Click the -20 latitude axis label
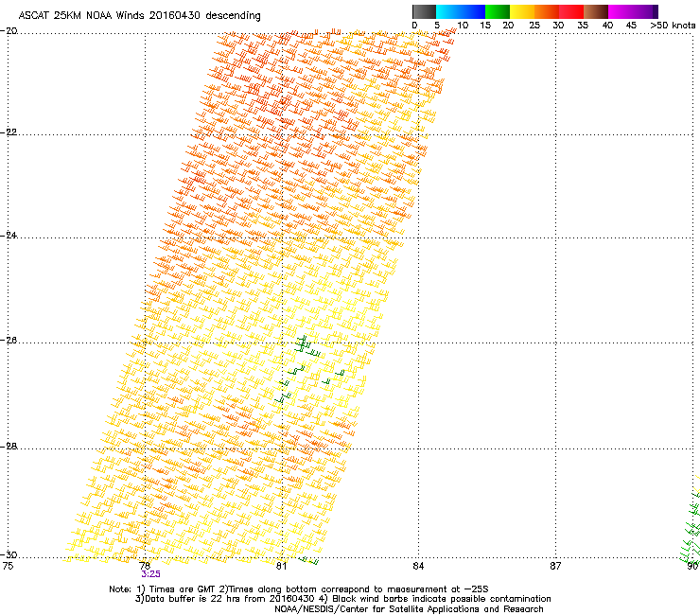The image size is (700, 615). click(x=9, y=31)
